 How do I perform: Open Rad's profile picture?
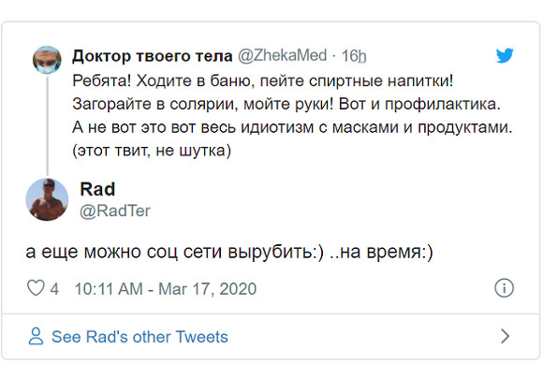pyautogui.click(x=47, y=199)
